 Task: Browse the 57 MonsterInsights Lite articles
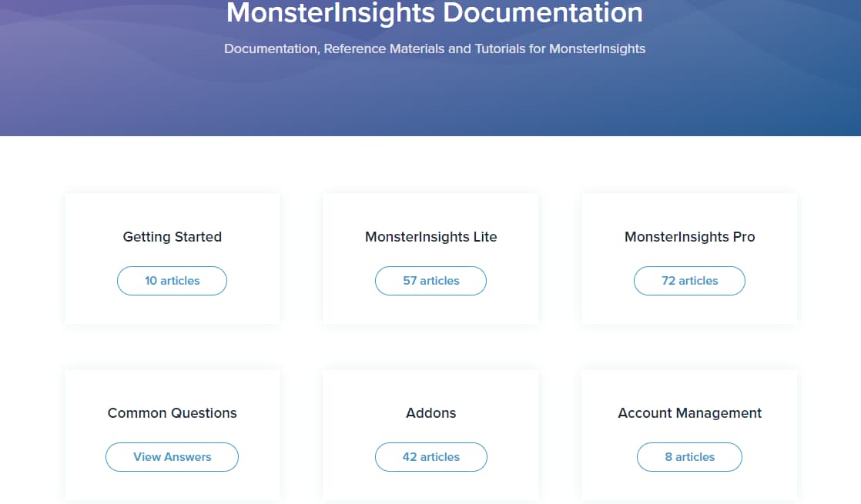point(430,280)
